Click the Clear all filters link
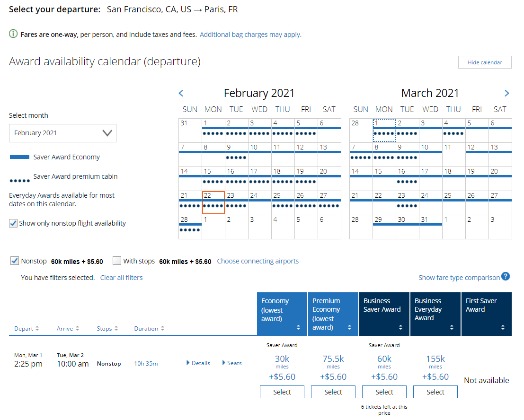 (121, 278)
